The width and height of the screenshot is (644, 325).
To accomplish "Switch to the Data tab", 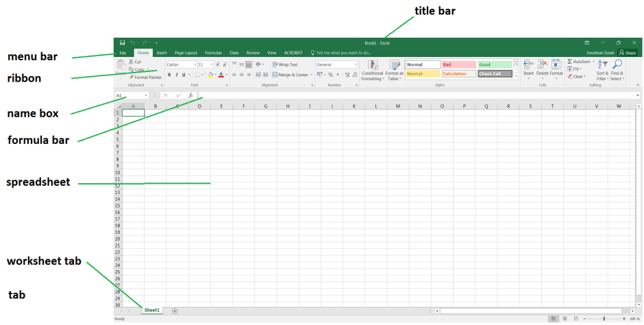I will pyautogui.click(x=234, y=53).
